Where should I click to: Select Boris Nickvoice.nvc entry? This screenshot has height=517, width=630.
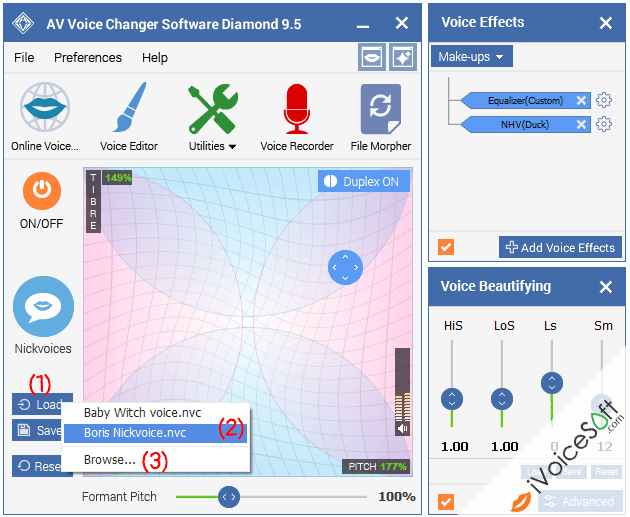(156, 433)
